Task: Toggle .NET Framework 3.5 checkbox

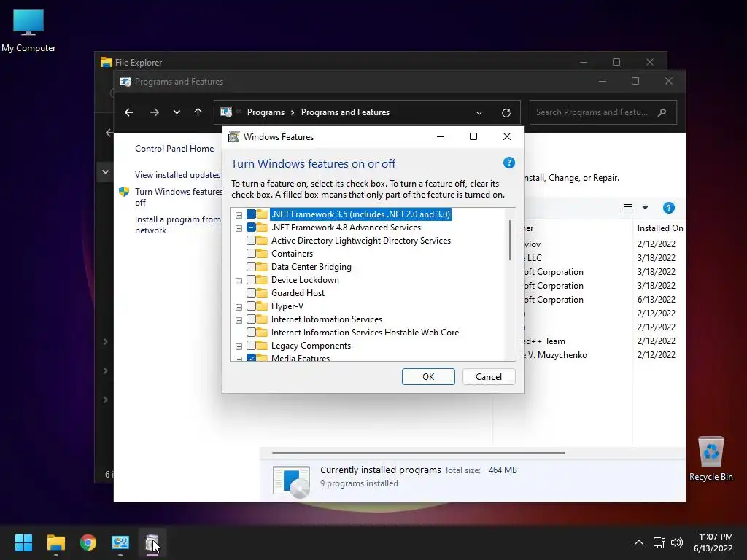Action: (x=251, y=214)
